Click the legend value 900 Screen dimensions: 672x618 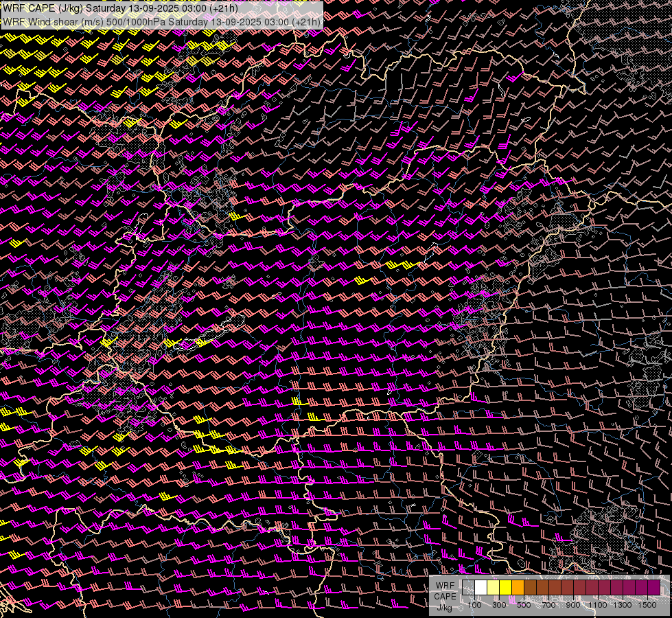(573, 605)
